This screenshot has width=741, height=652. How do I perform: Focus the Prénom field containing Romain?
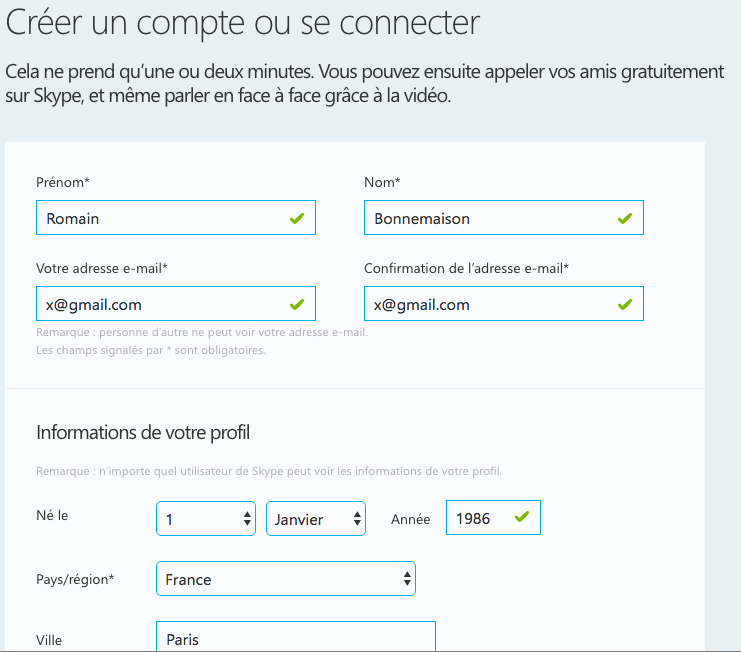point(176,218)
